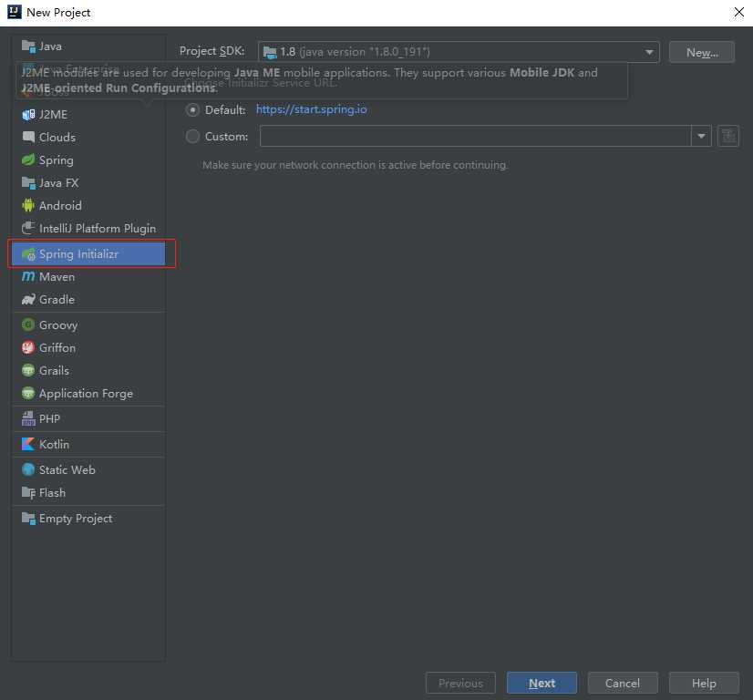This screenshot has width=753, height=700.
Task: Open the Project SDK dropdown
Action: point(459,52)
